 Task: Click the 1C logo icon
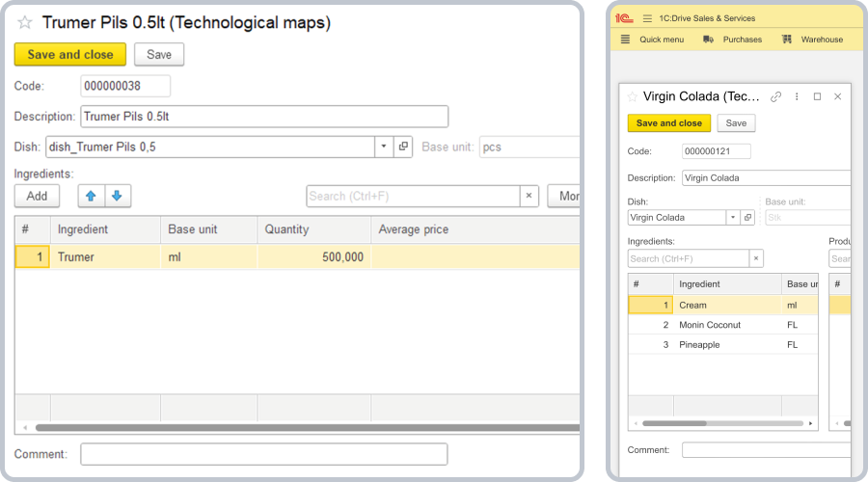(624, 18)
